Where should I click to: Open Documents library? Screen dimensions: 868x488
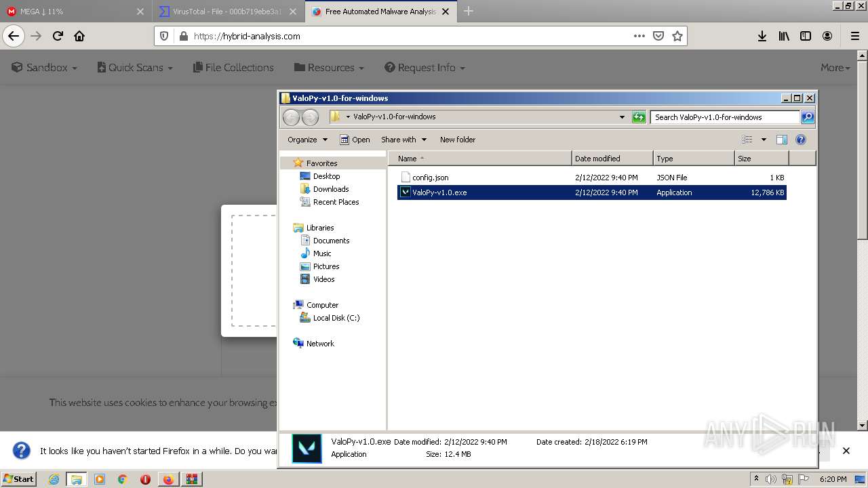(x=331, y=241)
